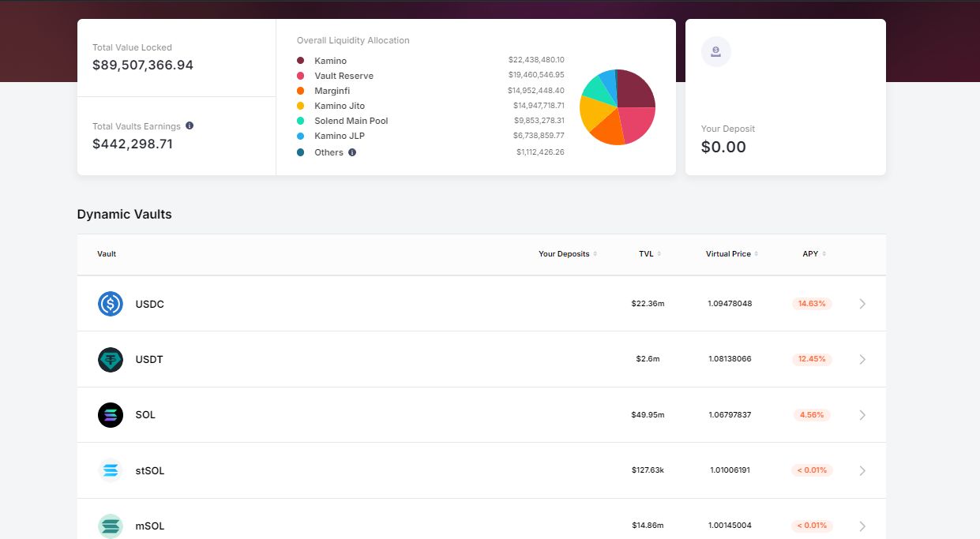Expand the USDT vault row chevron
The width and height of the screenshot is (980, 539).
[x=862, y=360]
